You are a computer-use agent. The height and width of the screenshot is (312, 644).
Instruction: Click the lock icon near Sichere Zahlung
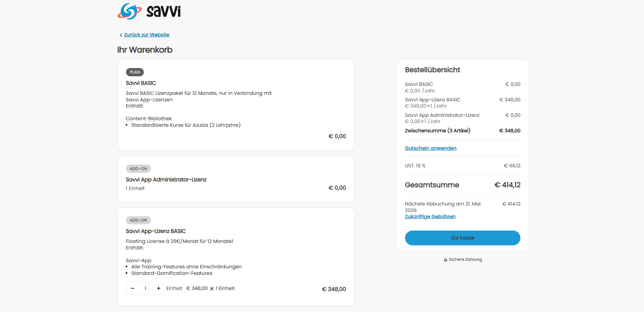445,260
